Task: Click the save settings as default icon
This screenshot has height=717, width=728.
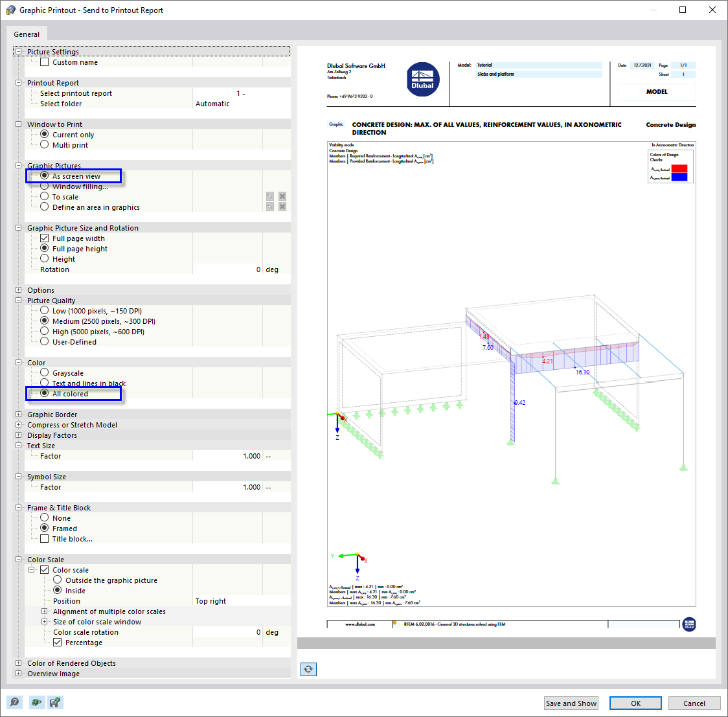Action: (55, 701)
